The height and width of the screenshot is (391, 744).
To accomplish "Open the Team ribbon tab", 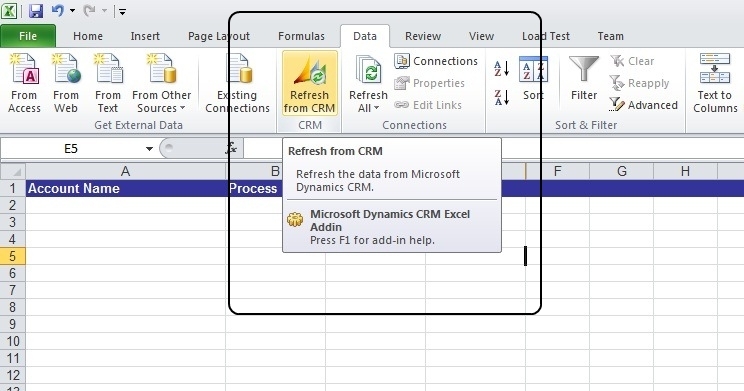I will 611,36.
